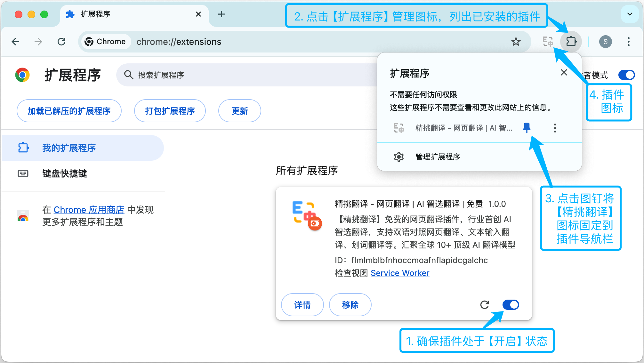Screen dimensions: 644x363
Task: Click the Chrome Web Store icon in sidebar
Action: [x=23, y=216]
